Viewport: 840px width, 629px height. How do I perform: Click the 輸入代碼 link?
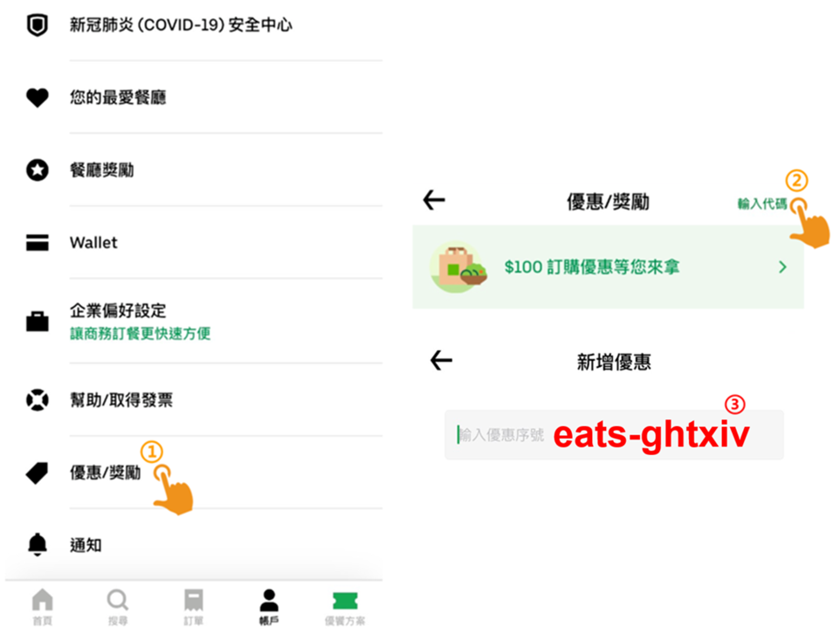pyautogui.click(x=761, y=204)
